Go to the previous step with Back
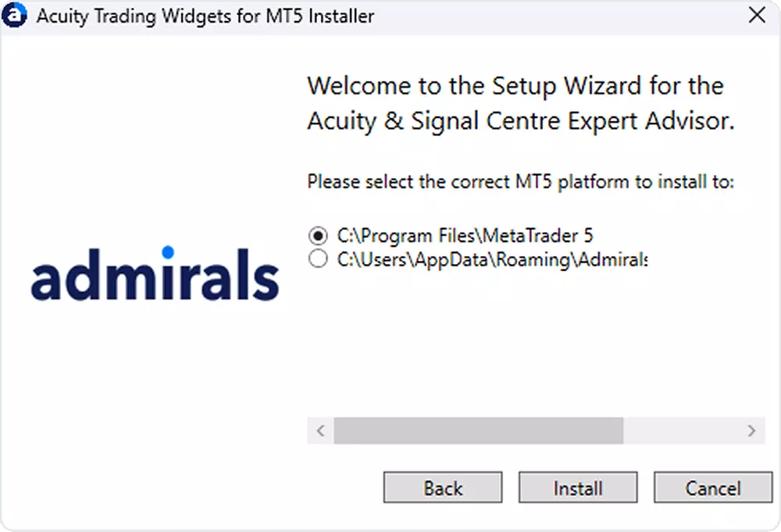The width and height of the screenshot is (781, 532). pyautogui.click(x=443, y=487)
